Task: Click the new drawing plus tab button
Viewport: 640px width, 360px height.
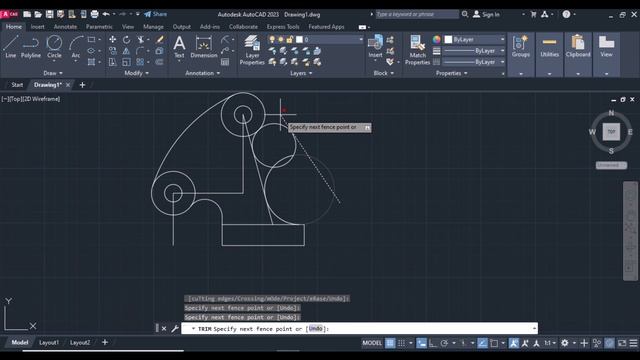Action: click(82, 85)
